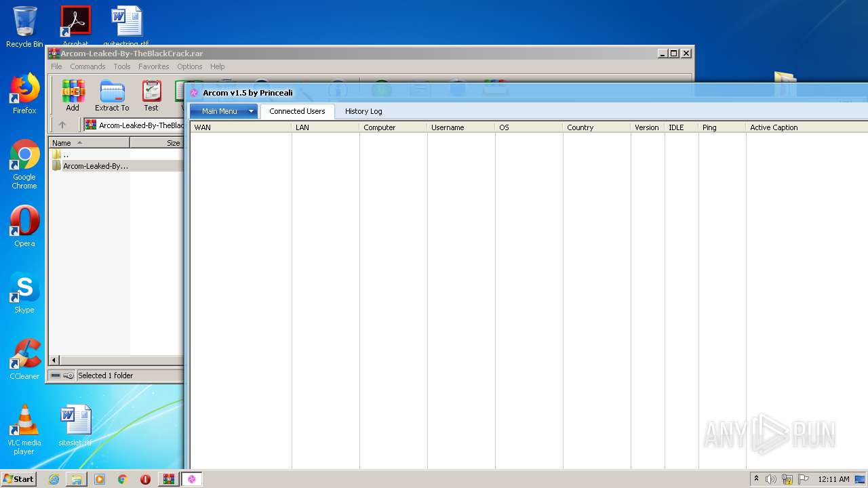Sort by the WAN column header
This screenshot has height=488, width=868.
(x=241, y=127)
